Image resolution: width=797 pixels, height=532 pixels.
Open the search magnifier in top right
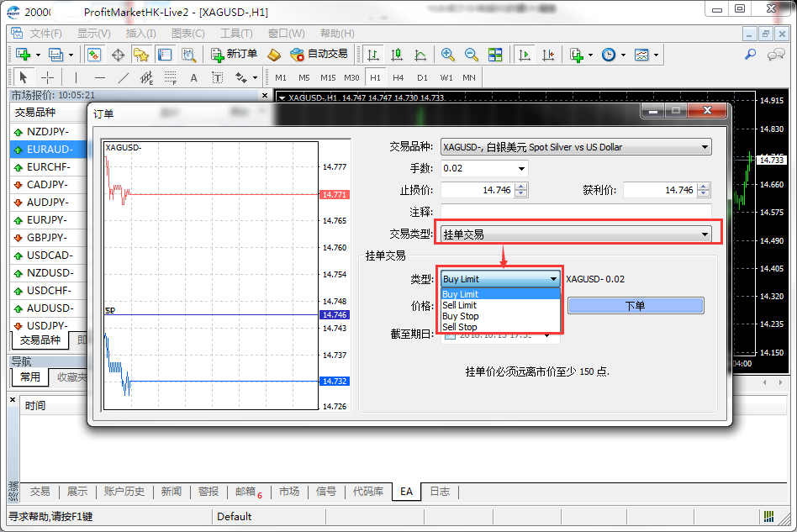(750, 55)
